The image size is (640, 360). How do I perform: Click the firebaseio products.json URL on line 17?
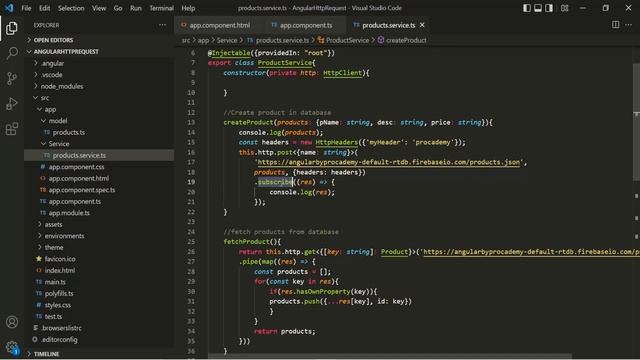pos(389,162)
